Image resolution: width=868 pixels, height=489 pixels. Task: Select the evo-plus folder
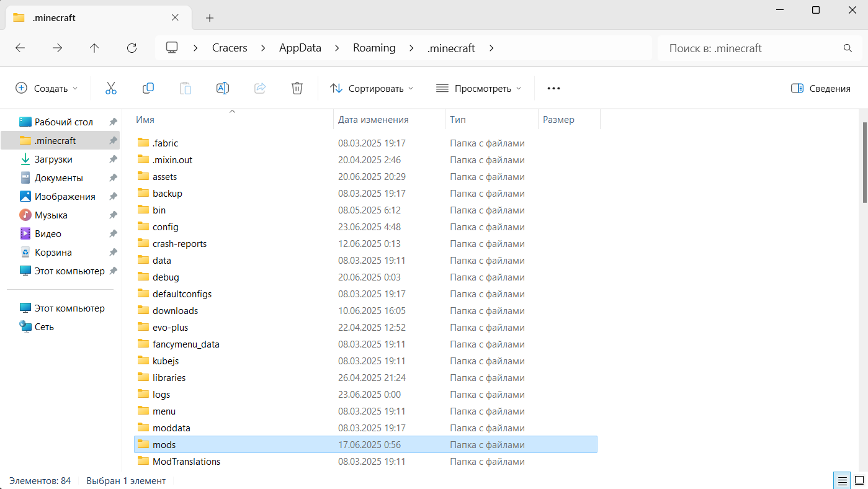pyautogui.click(x=365, y=327)
